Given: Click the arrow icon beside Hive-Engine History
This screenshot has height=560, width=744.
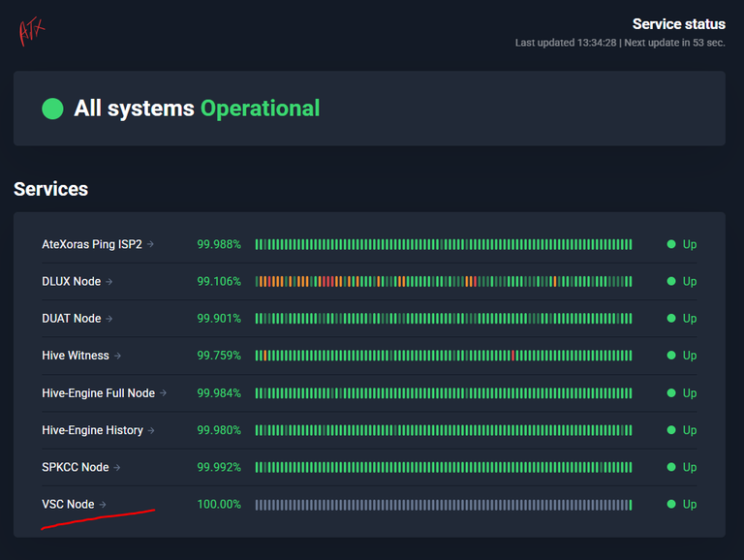Looking at the screenshot, I should (x=151, y=430).
